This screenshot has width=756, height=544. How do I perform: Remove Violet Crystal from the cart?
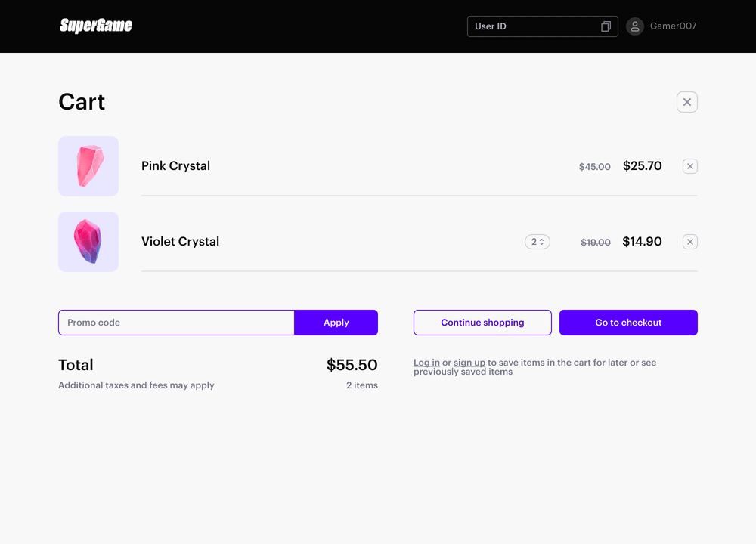(689, 242)
